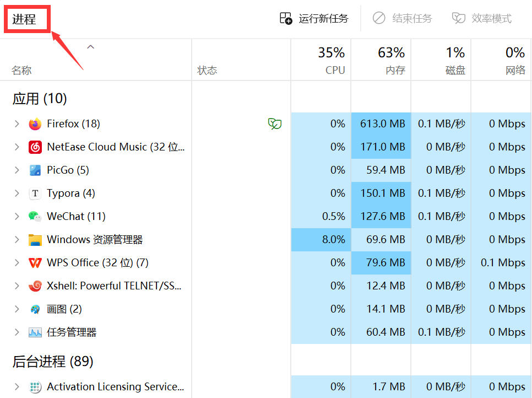Click the WPS Office icon

pyautogui.click(x=35, y=263)
